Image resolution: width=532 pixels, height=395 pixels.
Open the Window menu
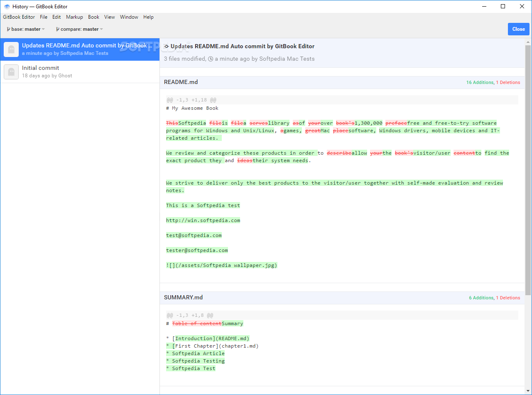click(x=129, y=17)
